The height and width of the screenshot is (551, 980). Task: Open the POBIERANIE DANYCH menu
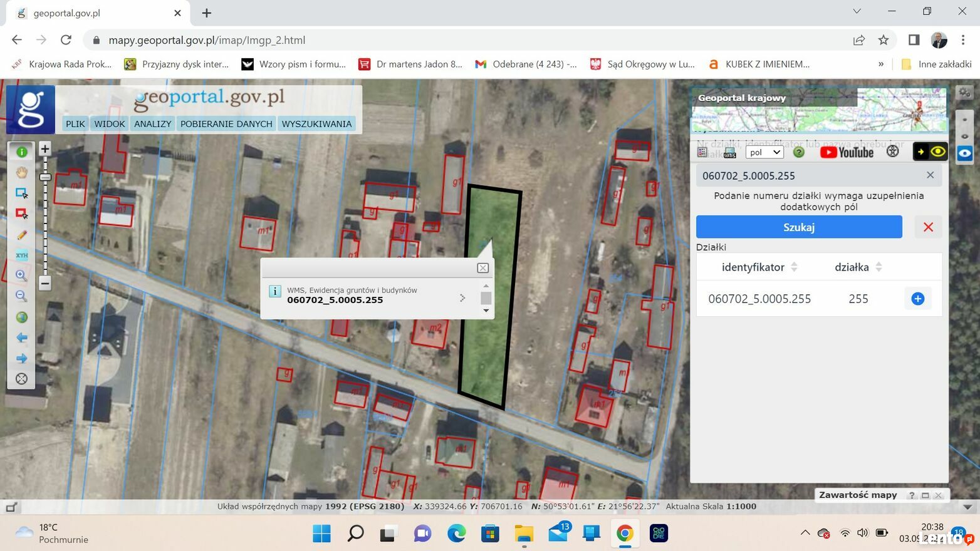226,124
